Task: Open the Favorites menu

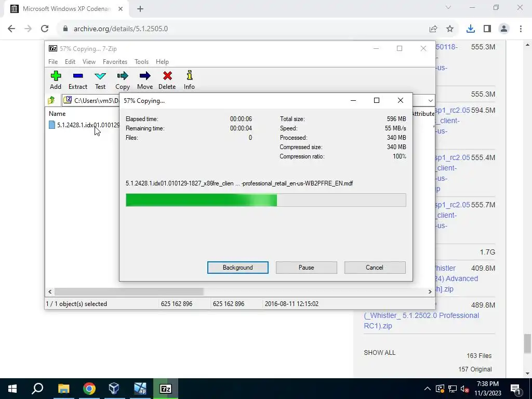Action: tap(115, 62)
